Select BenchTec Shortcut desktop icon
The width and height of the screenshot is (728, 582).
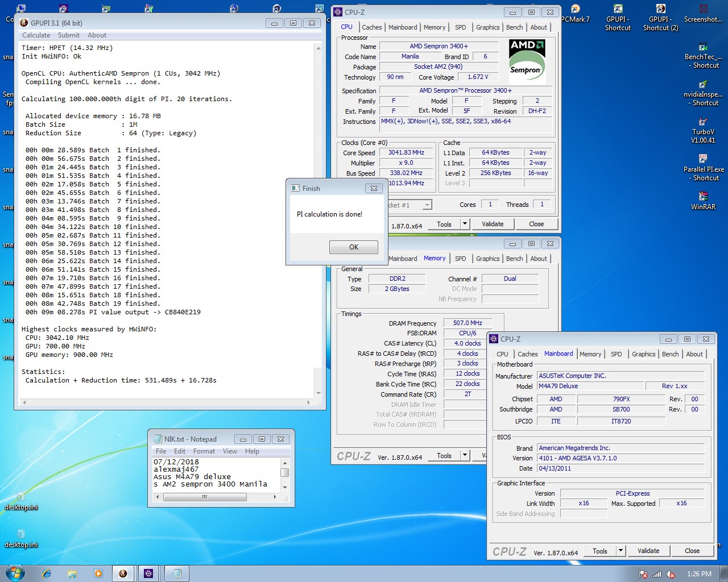(x=703, y=56)
